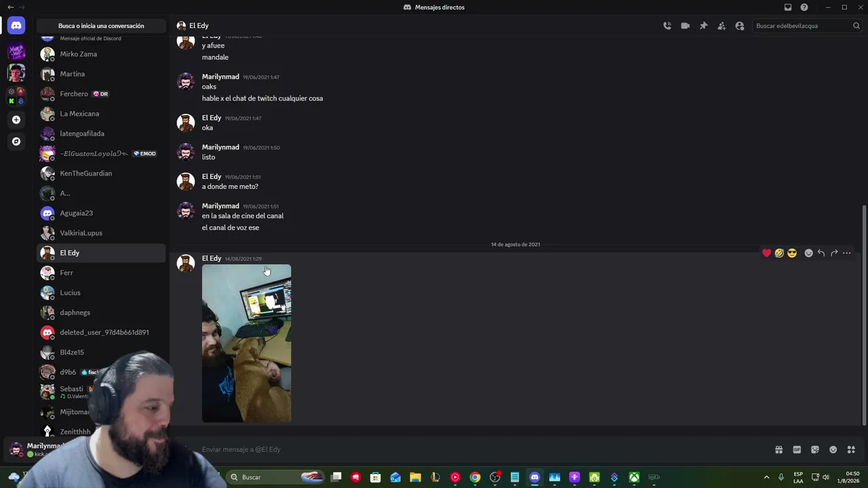868x488 pixels.
Task: Open conversation with daphnegs
Action: tap(101, 312)
